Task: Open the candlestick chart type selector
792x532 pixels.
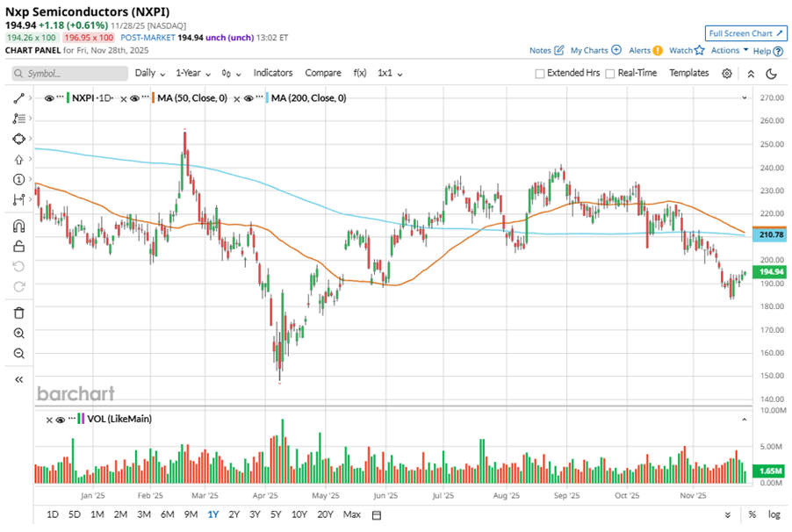Action: [x=231, y=74]
